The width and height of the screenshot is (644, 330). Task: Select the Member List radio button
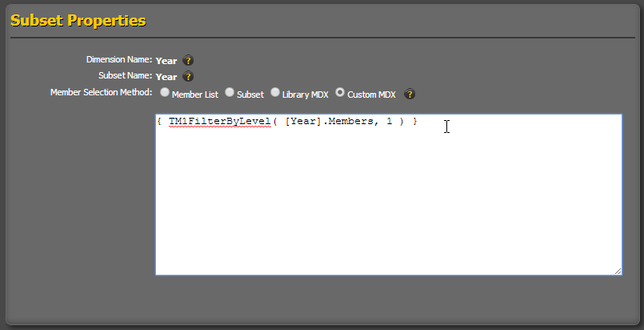[165, 92]
